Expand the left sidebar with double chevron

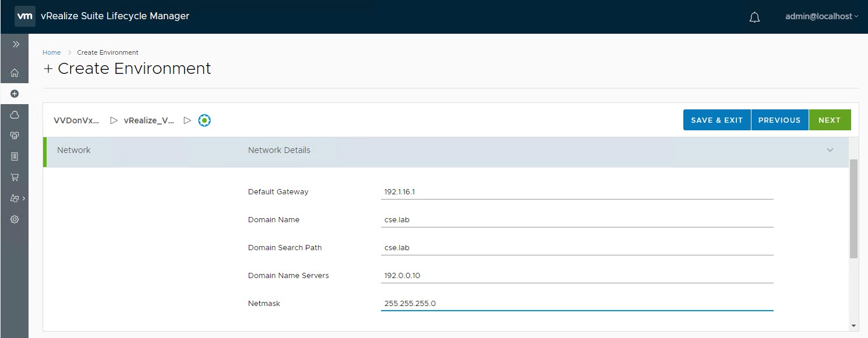(x=15, y=44)
